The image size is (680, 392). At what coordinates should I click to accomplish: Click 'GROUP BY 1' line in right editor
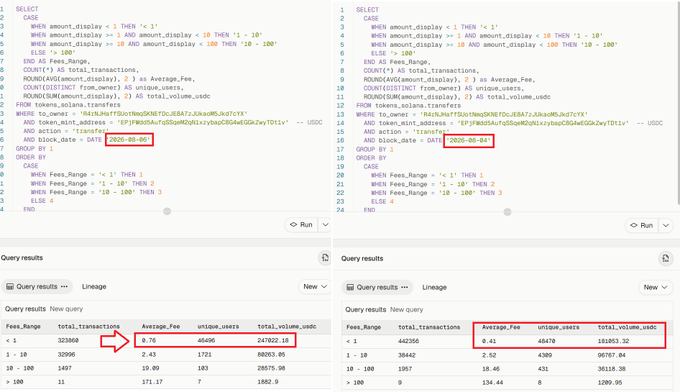point(375,149)
